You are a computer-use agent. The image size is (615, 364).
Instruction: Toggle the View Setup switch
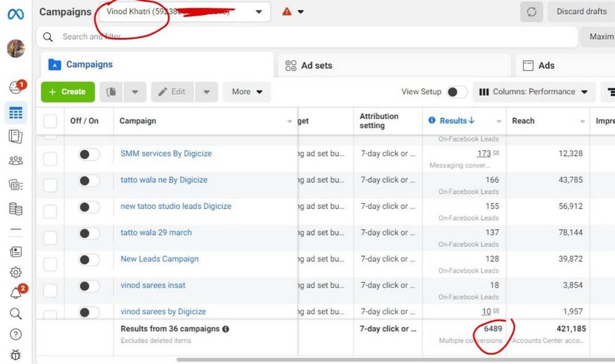point(456,92)
